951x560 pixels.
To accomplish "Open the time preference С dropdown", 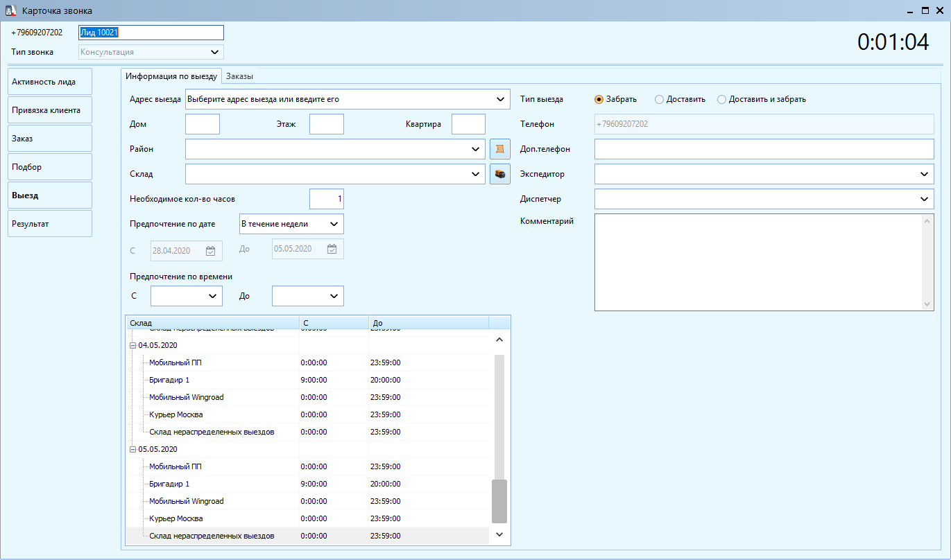I will click(x=213, y=296).
